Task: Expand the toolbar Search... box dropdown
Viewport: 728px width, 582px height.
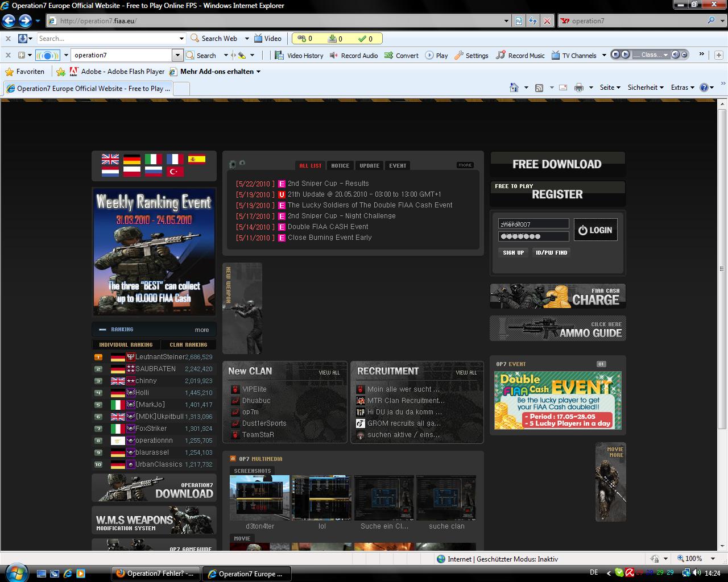Action: click(181, 39)
